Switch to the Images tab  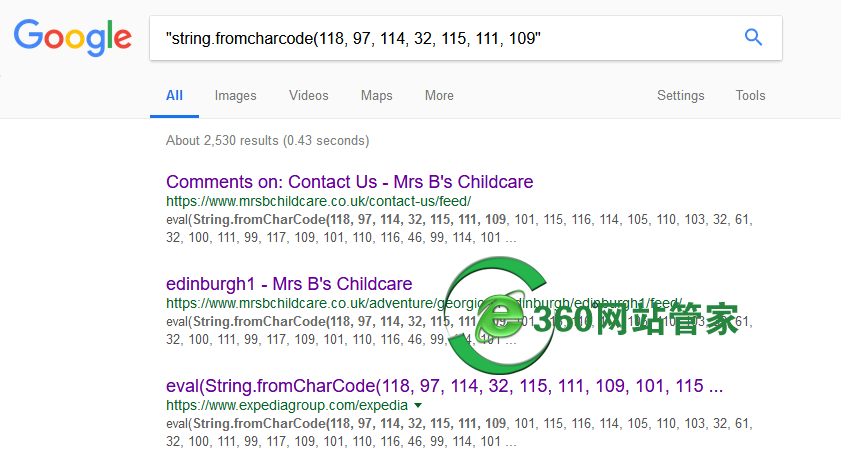235,95
